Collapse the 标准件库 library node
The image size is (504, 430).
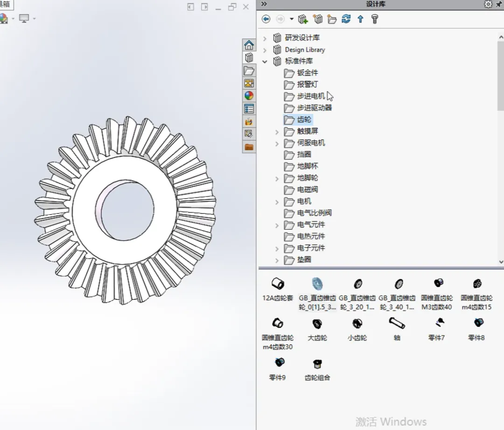[x=265, y=62]
